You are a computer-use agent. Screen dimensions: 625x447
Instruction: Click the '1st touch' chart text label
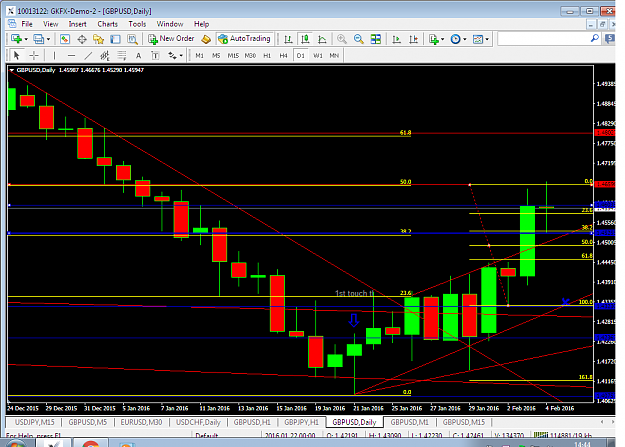pyautogui.click(x=354, y=293)
